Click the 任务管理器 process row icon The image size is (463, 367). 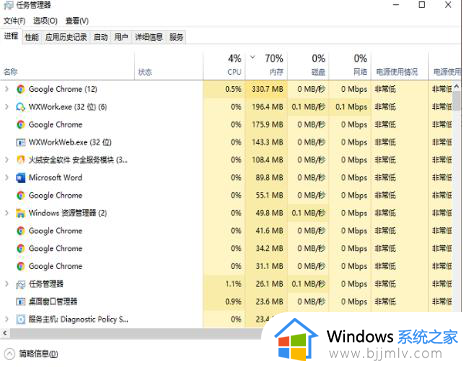21,284
